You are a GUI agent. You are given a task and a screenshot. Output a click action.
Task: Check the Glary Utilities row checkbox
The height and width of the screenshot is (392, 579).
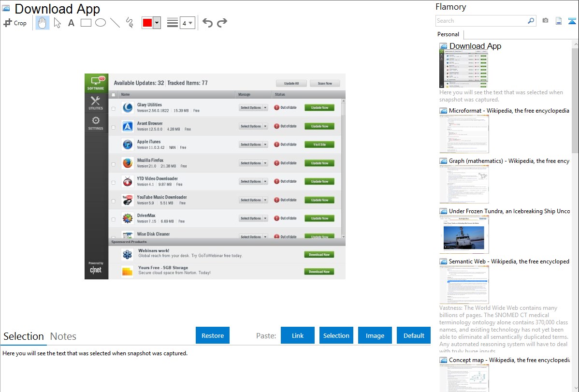tap(114, 109)
